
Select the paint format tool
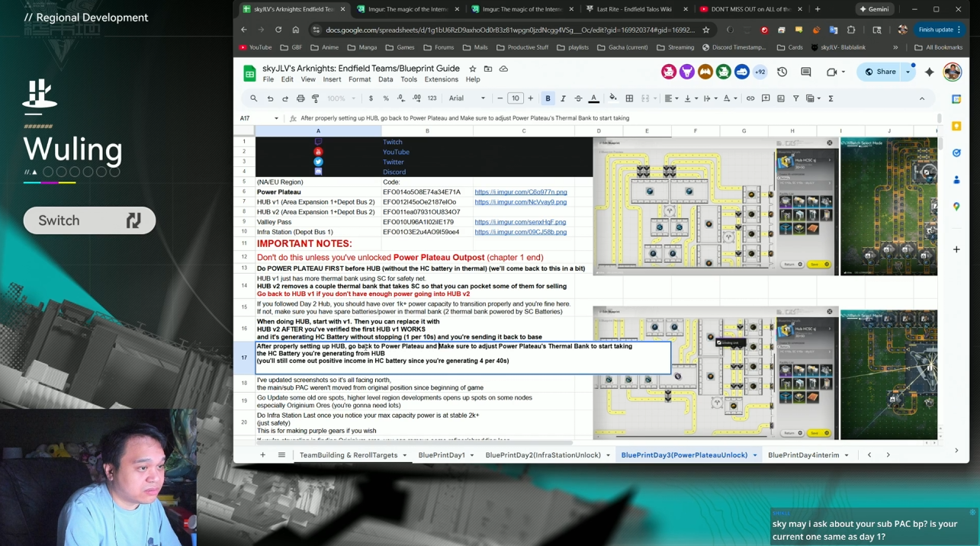point(316,98)
